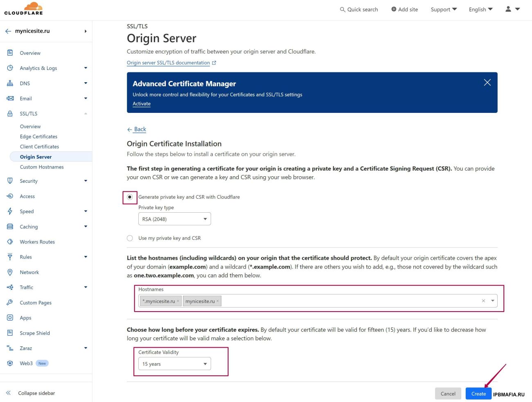Click the Security shield icon
Viewport: 532px width, 402px height.
[10, 181]
